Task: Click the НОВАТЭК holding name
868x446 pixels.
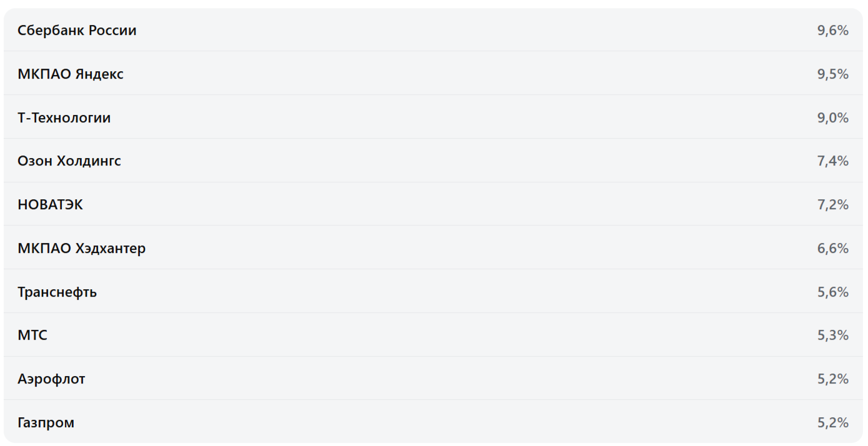Action: coord(50,205)
